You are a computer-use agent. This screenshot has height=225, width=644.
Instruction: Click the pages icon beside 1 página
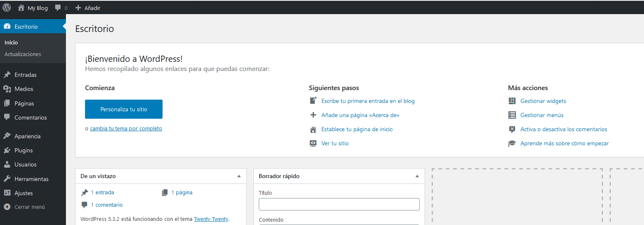pos(165,192)
